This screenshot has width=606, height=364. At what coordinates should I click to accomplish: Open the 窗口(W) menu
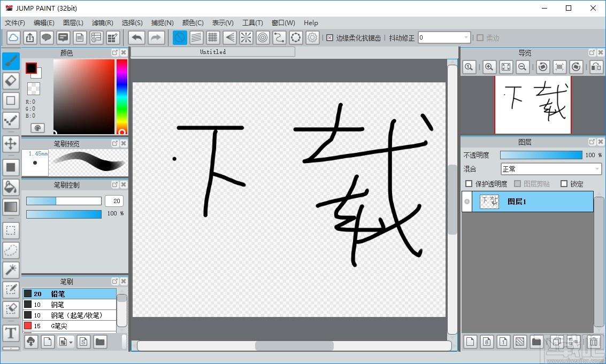pyautogui.click(x=283, y=23)
